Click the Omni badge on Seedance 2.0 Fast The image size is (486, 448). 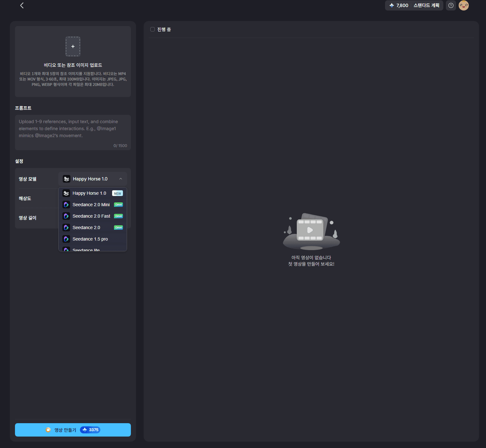118,216
